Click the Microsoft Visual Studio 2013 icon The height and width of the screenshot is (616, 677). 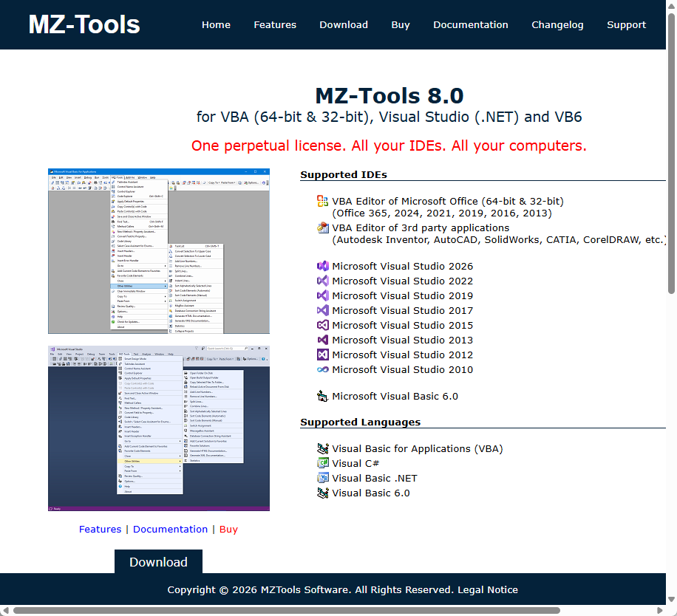tap(322, 340)
